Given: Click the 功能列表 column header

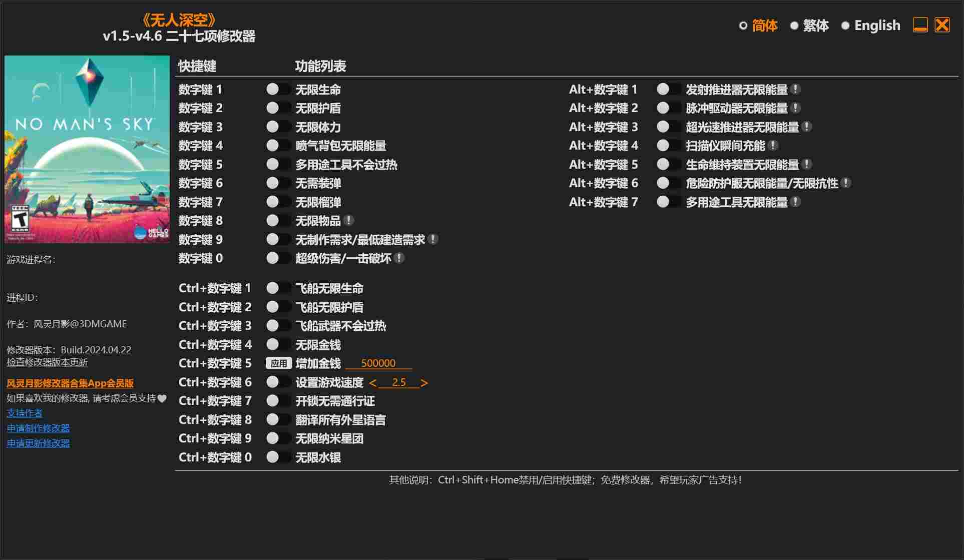Looking at the screenshot, I should point(320,66).
